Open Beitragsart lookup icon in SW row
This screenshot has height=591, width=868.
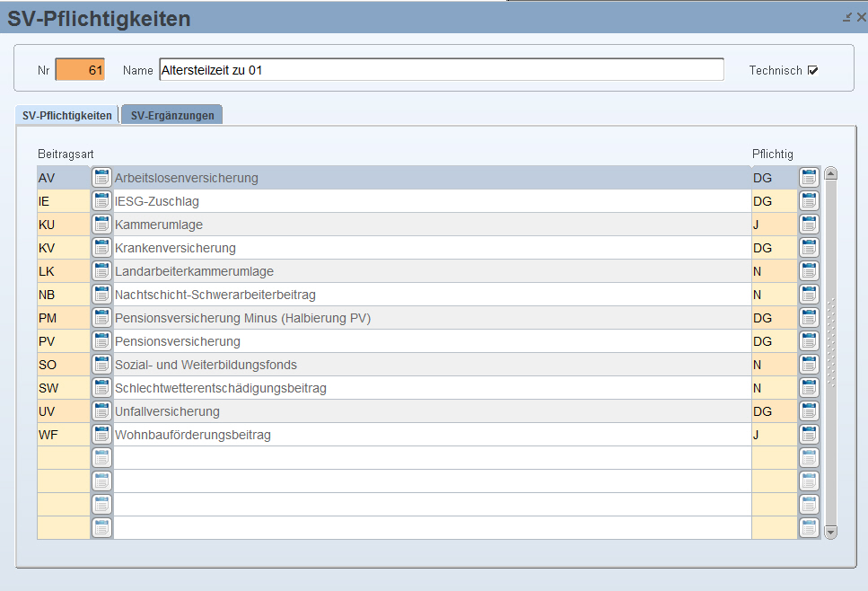[101, 388]
